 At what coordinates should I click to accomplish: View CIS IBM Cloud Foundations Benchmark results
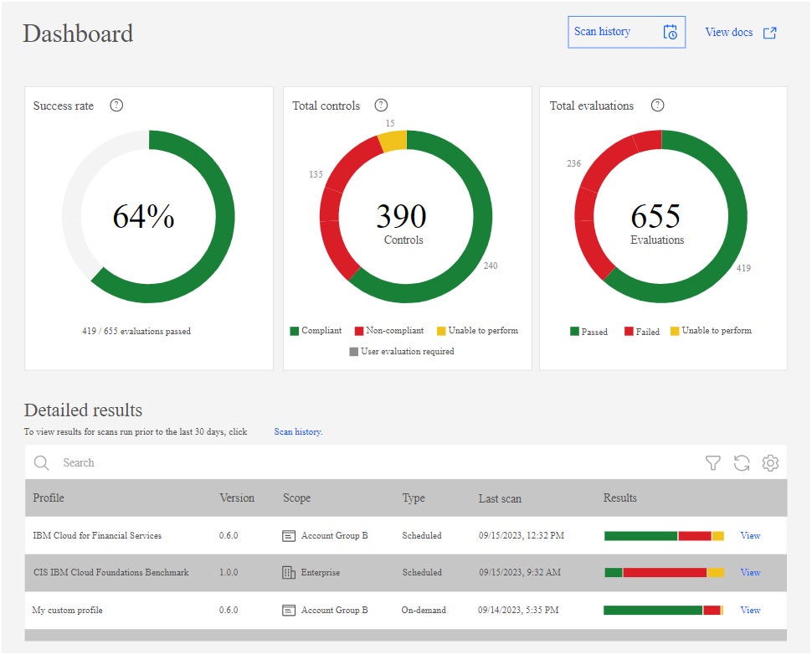tap(750, 572)
